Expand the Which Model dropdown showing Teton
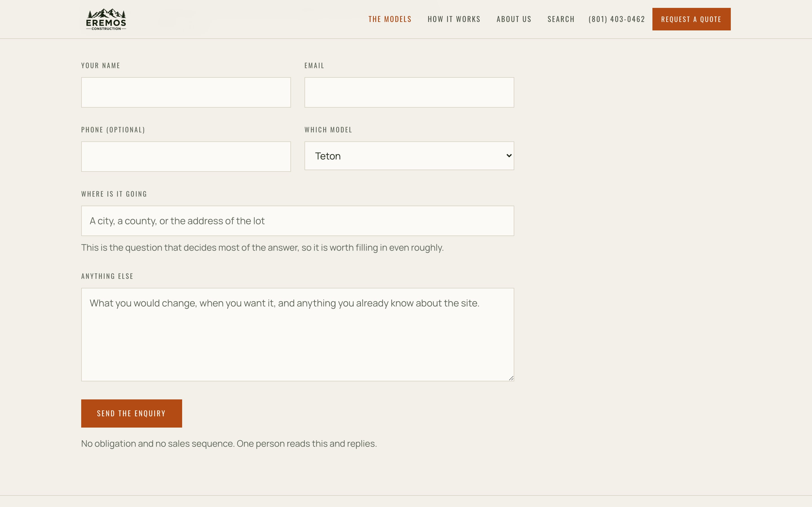This screenshot has width=812, height=507. click(409, 155)
